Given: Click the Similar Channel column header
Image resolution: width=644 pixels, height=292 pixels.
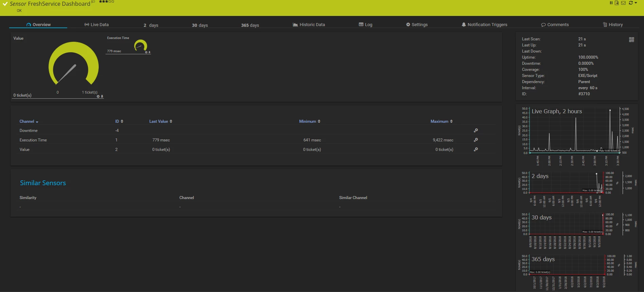Looking at the screenshot, I should [x=353, y=198].
